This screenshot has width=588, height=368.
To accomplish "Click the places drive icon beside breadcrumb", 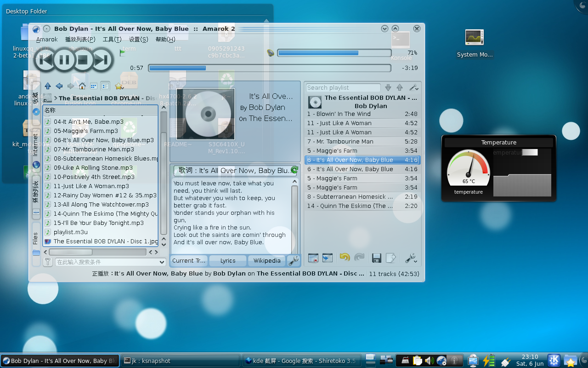I will [x=48, y=98].
